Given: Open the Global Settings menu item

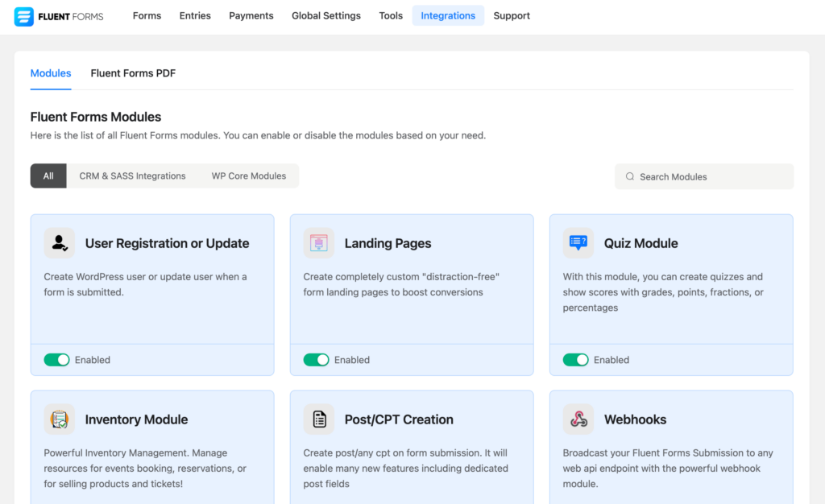Looking at the screenshot, I should (325, 15).
